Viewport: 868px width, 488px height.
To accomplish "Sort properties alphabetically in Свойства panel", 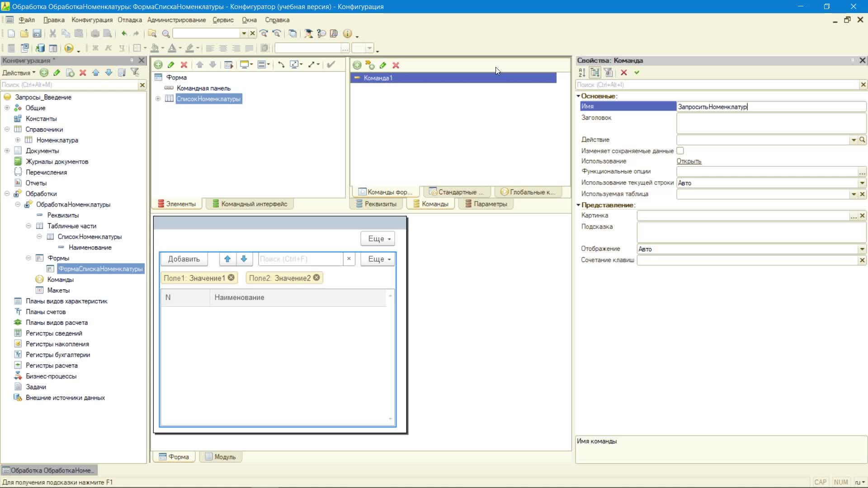I will 582,72.
